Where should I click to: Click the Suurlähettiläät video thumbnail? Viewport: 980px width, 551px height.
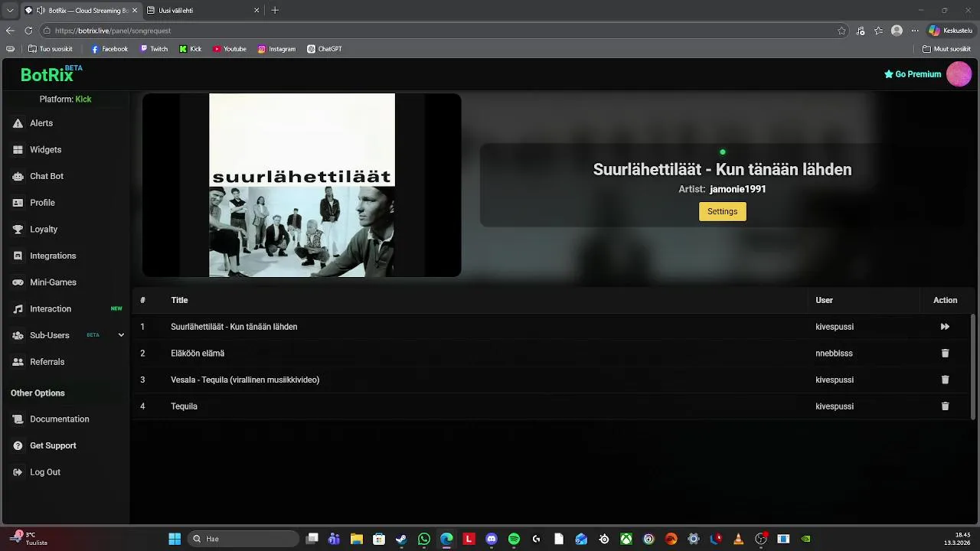[x=302, y=185]
